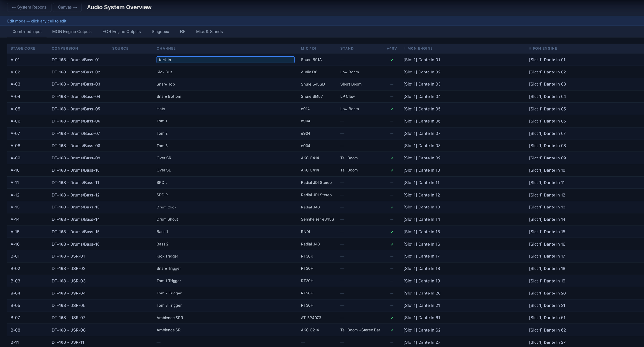This screenshot has height=347, width=644.
Task: Click the SOURCE column header
Action: click(x=120, y=48)
